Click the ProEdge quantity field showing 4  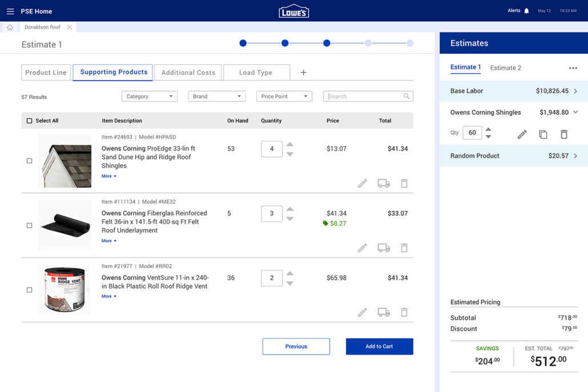tap(272, 149)
